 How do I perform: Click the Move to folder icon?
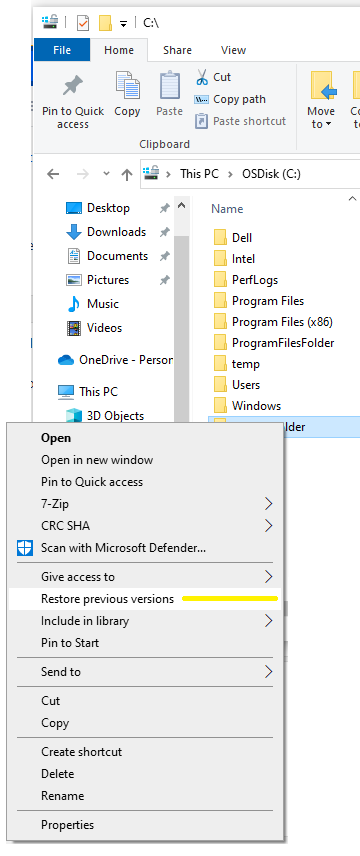[x=323, y=87]
